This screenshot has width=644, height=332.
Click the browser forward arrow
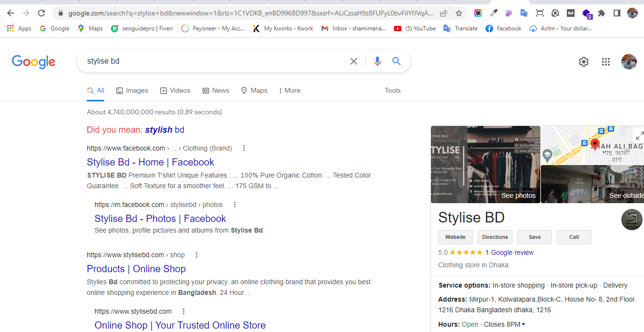pos(26,13)
